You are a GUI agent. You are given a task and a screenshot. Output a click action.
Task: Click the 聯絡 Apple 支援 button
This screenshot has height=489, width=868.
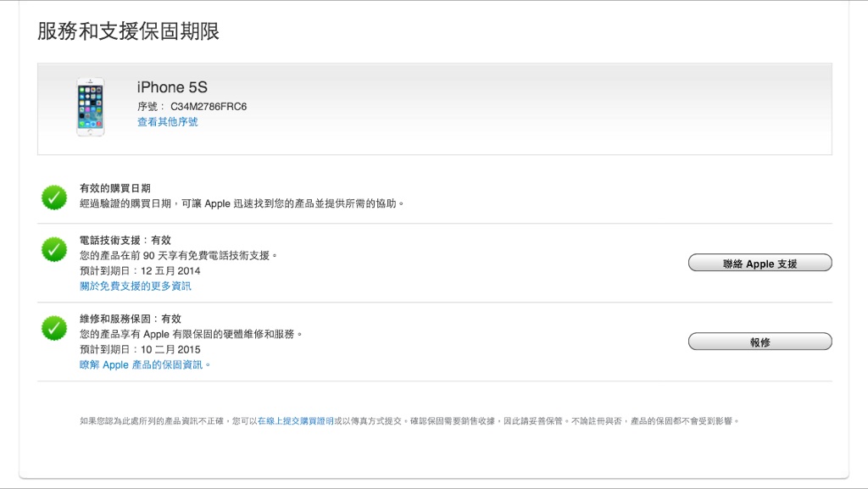760,263
